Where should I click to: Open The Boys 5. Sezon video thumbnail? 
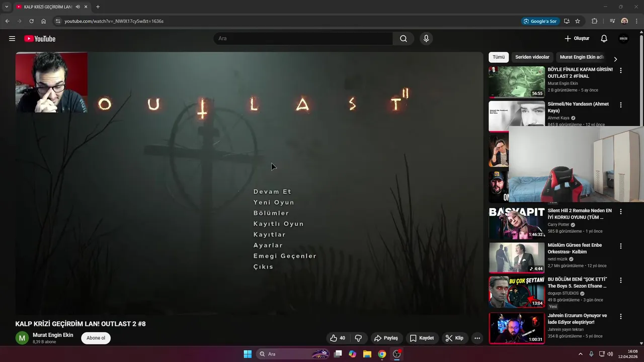click(517, 292)
